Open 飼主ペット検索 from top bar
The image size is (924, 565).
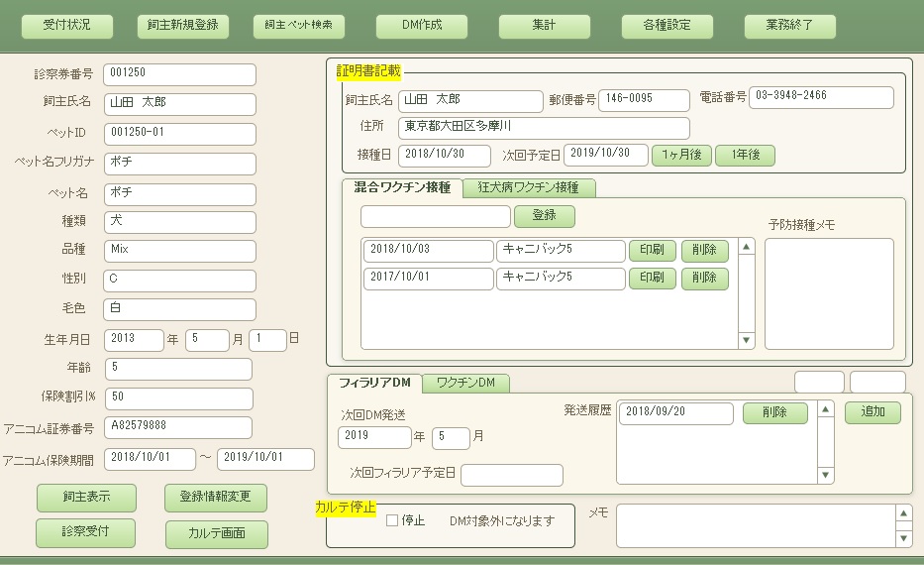click(299, 26)
